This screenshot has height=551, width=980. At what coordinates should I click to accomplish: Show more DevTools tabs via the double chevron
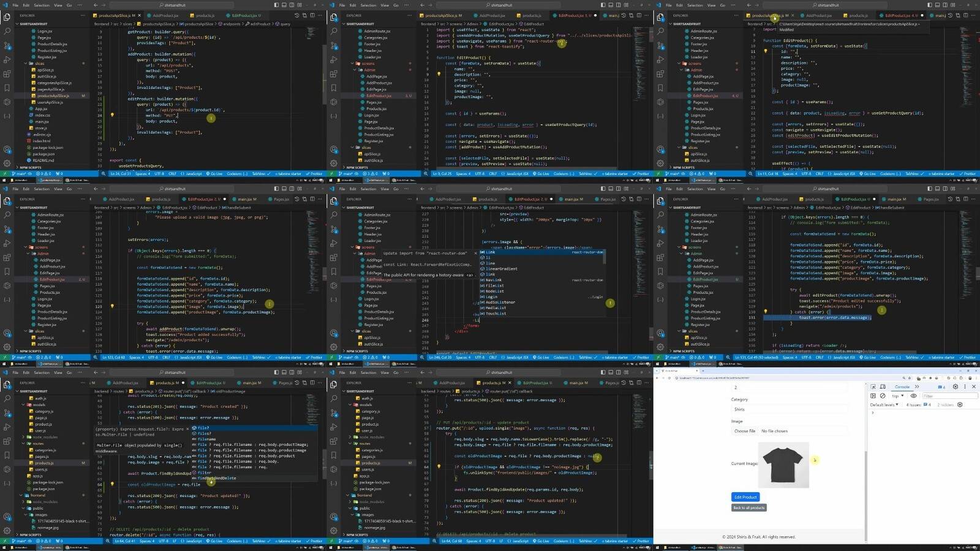point(917,387)
